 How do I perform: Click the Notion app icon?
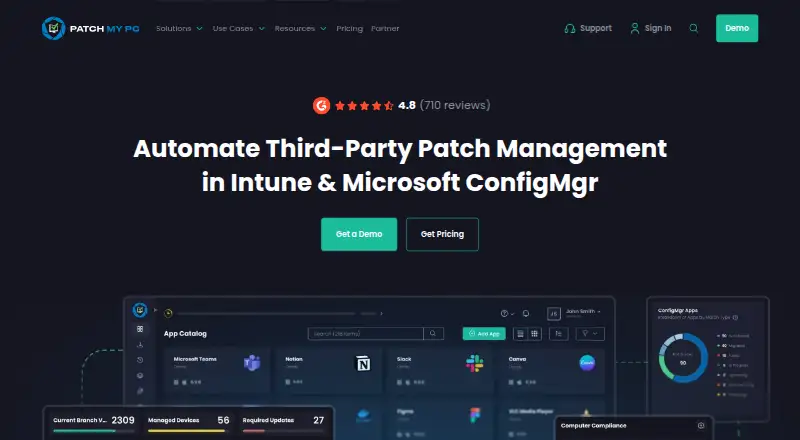coord(363,363)
